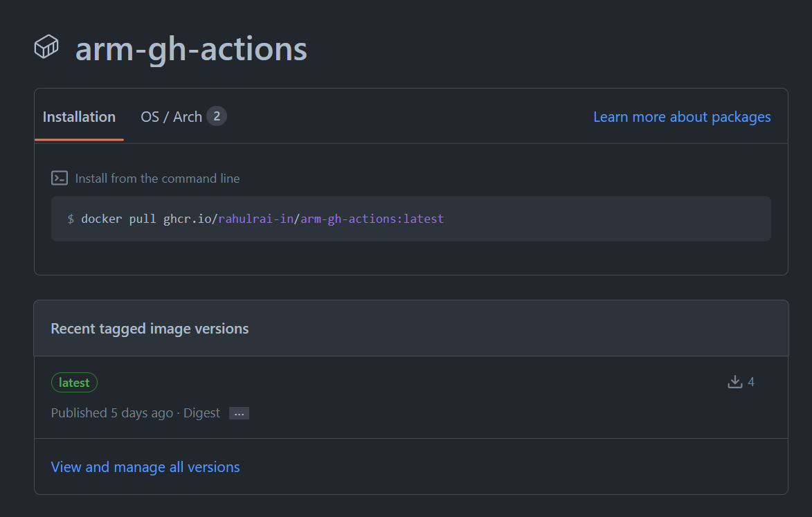
Task: Click the arm-gh-actions package title
Action: click(190, 49)
